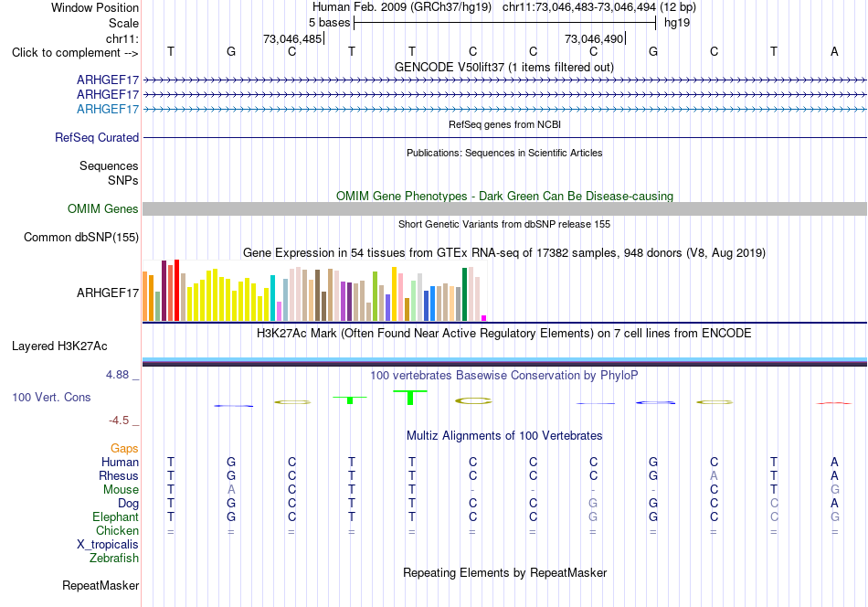The width and height of the screenshot is (868, 607).
Task: Click the Rhesus species label
Action: pyautogui.click(x=119, y=475)
